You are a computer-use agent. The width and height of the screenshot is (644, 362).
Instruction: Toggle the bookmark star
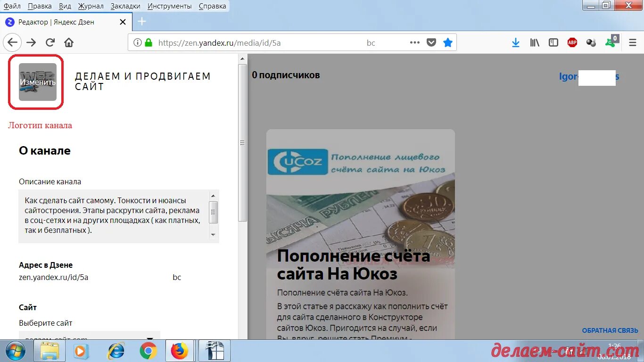coord(447,42)
